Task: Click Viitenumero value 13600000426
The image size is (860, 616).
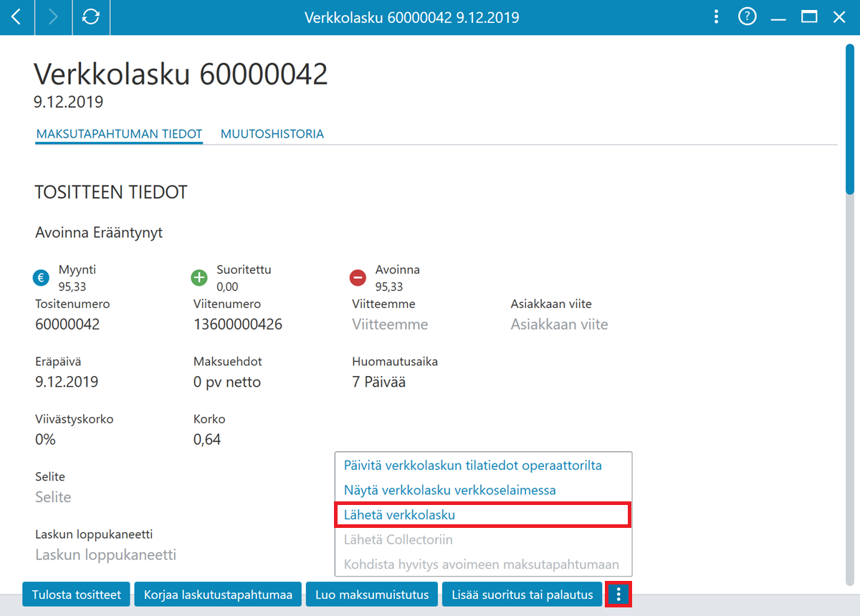Action: pyautogui.click(x=238, y=324)
